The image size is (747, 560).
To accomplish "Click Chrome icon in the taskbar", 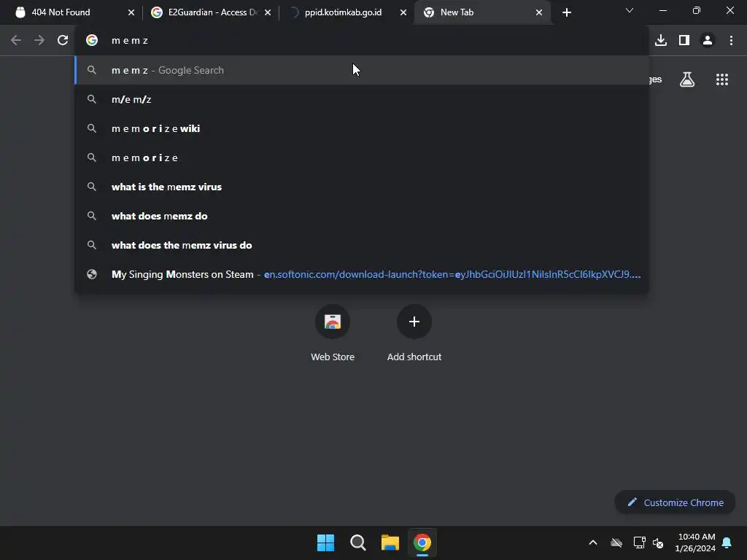I will [422, 542].
